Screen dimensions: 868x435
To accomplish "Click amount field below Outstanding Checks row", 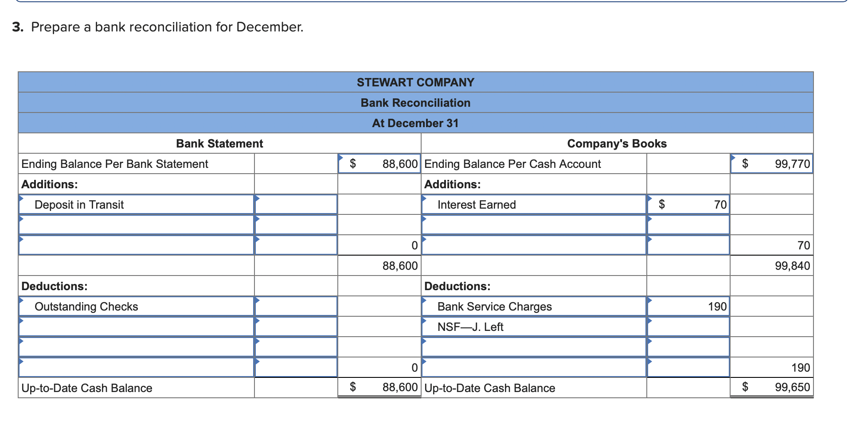I will point(296,327).
